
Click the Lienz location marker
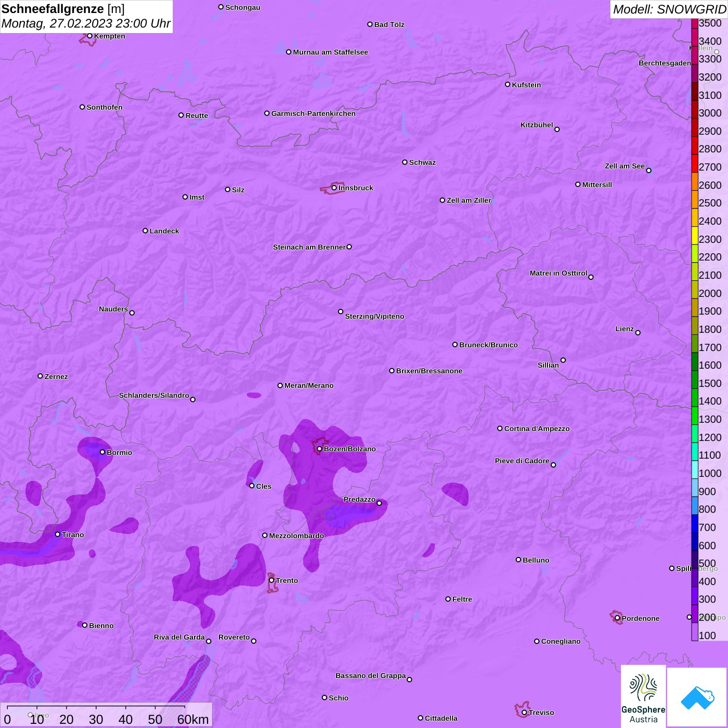click(638, 333)
